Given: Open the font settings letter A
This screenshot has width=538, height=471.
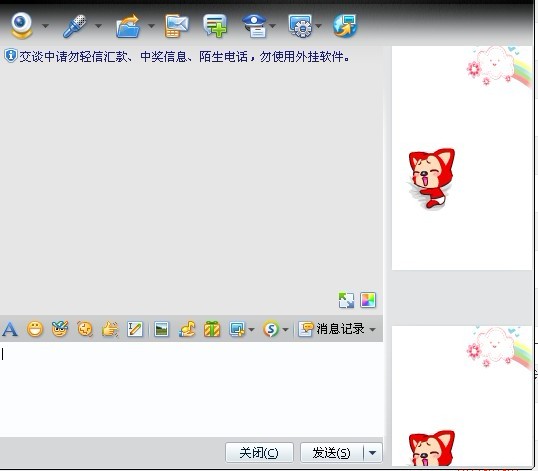Looking at the screenshot, I should (10, 329).
